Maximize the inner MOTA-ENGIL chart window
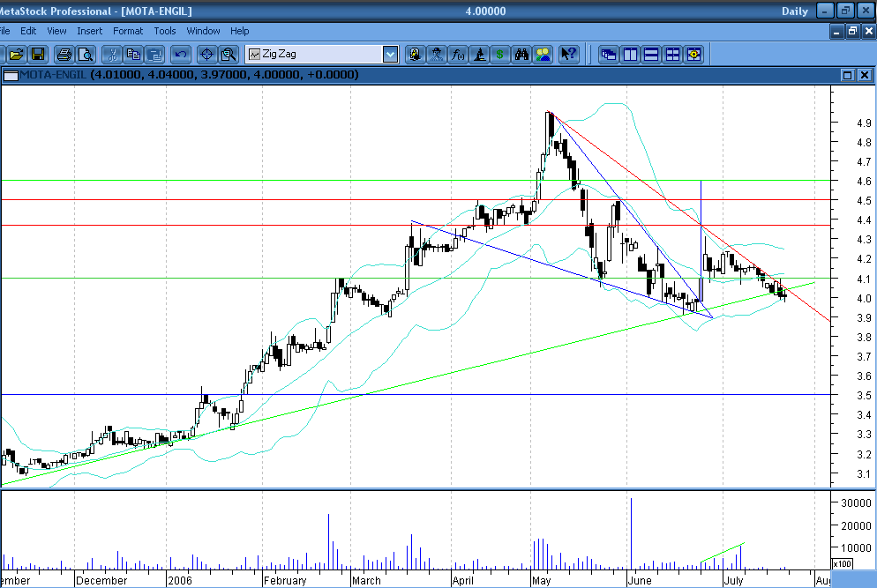Image resolution: width=877 pixels, height=588 pixels. click(847, 75)
